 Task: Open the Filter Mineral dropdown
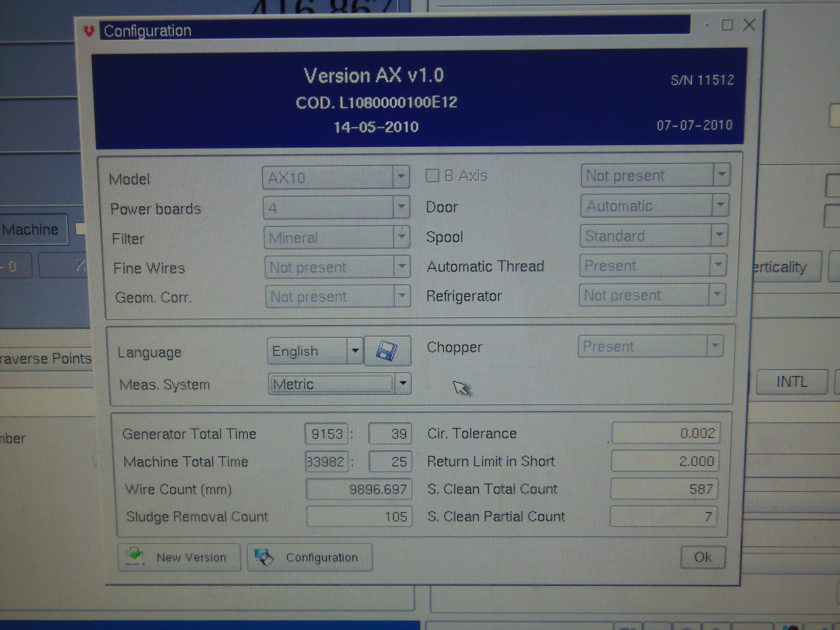pyautogui.click(x=337, y=237)
